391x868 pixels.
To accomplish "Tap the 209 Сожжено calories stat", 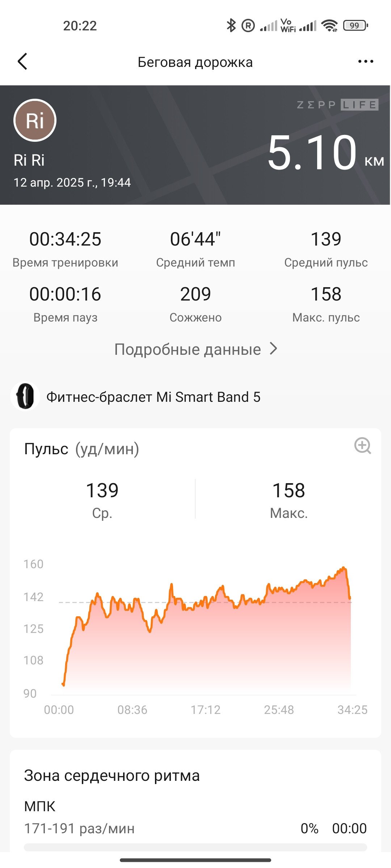I will coord(195,304).
